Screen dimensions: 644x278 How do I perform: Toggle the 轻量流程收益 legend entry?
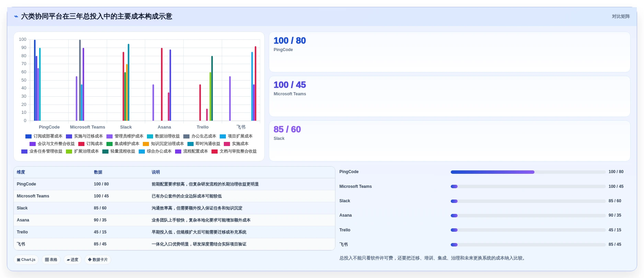119,152
